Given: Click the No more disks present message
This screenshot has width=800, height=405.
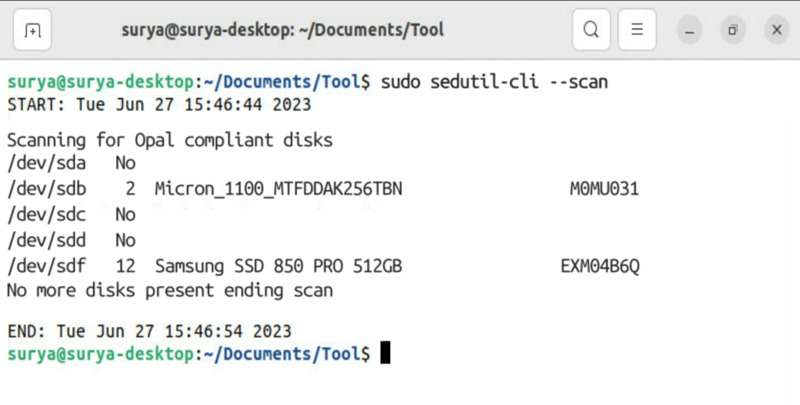Looking at the screenshot, I should pyautogui.click(x=170, y=290).
